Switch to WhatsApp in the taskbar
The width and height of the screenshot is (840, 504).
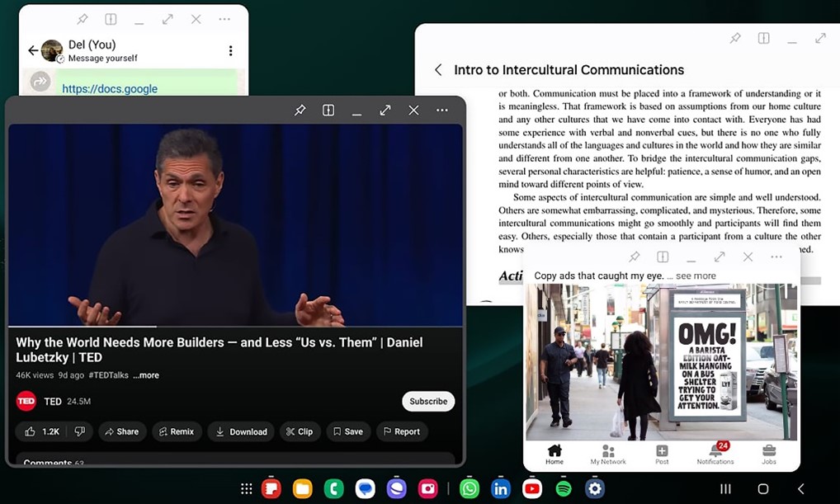(x=470, y=488)
